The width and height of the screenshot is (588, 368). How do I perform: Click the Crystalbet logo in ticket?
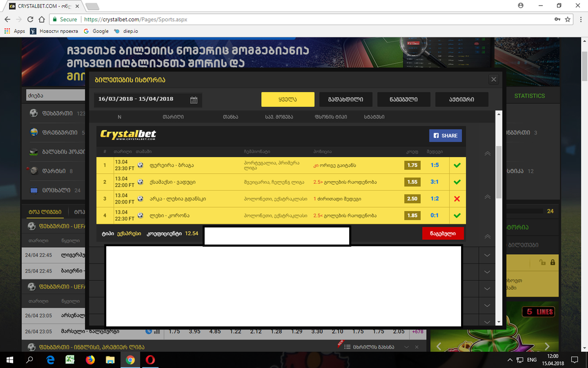tap(128, 135)
